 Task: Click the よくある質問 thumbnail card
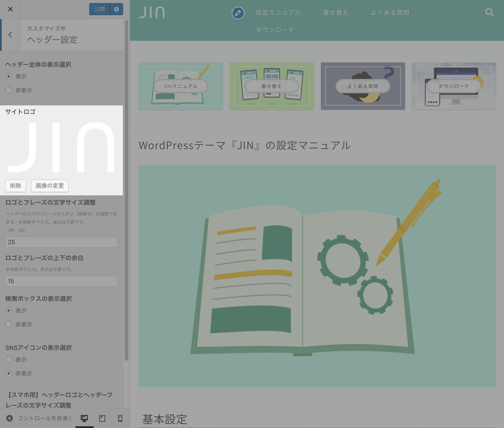tap(363, 86)
